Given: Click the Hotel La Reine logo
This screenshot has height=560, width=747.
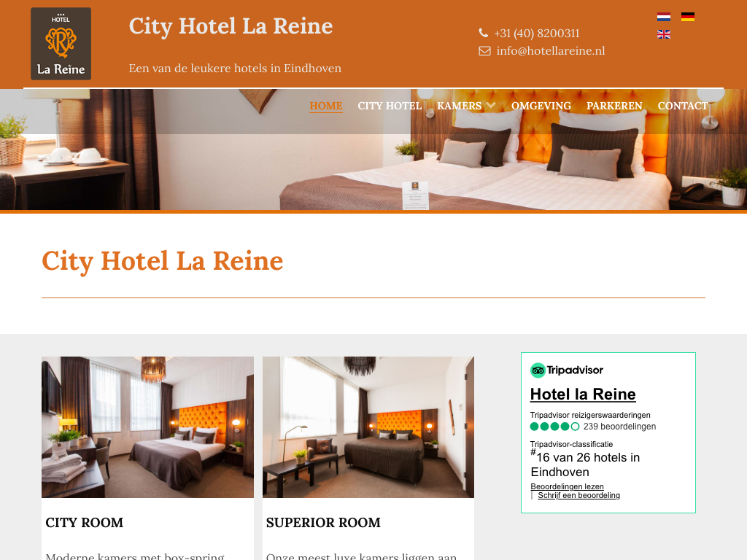Looking at the screenshot, I should click(x=61, y=43).
